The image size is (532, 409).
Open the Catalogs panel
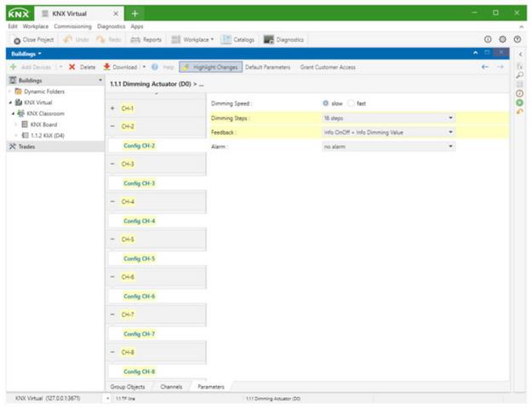point(238,40)
